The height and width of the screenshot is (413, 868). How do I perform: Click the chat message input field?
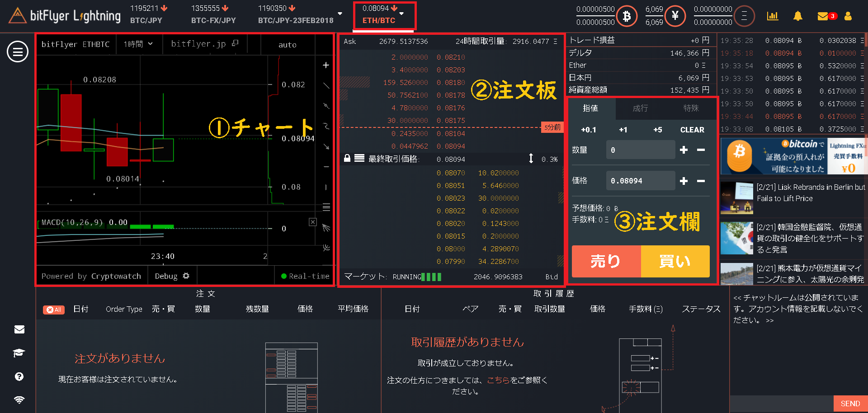[x=782, y=404]
